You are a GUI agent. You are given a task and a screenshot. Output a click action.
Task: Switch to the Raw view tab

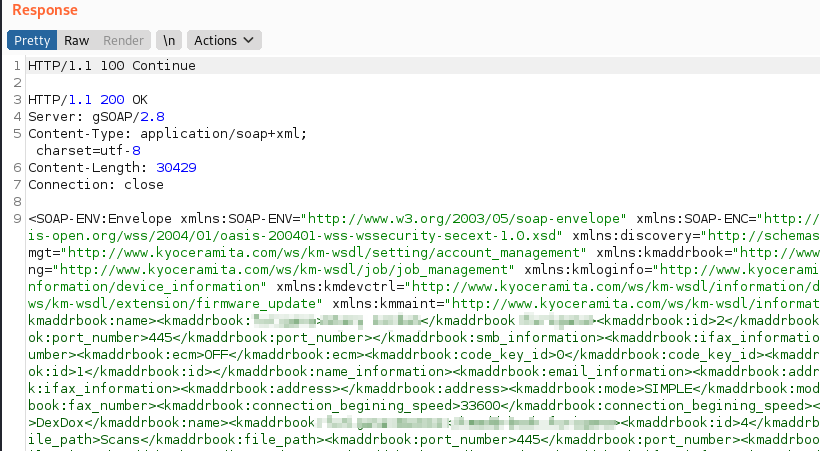tap(77, 41)
